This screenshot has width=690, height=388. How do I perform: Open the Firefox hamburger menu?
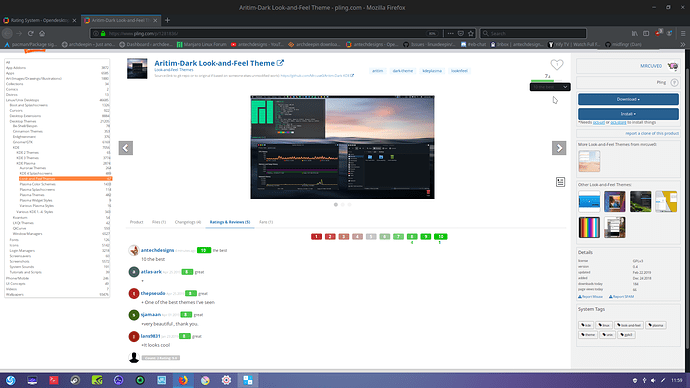[683, 33]
